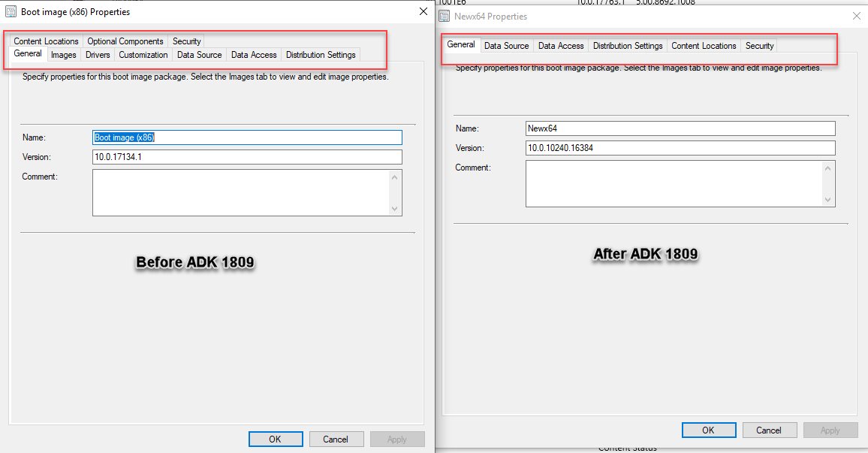
Task: Open the Customization tab
Action: (143, 55)
